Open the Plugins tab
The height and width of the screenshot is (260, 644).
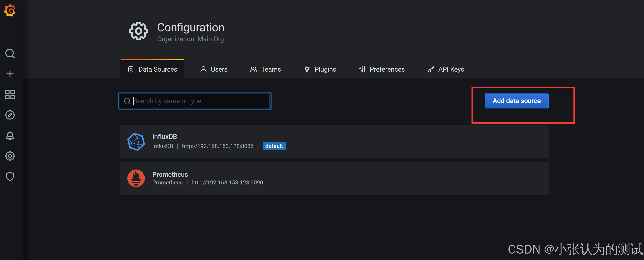[x=320, y=69]
